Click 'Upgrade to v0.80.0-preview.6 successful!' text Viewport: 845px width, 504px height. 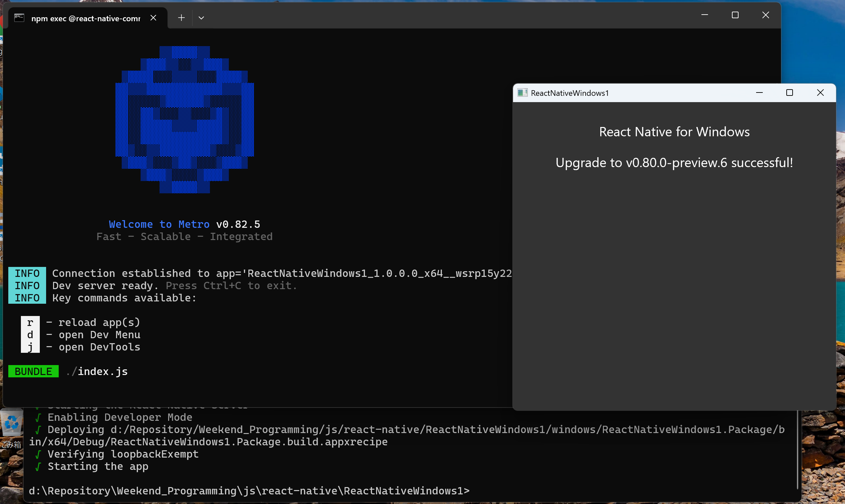coord(674,163)
